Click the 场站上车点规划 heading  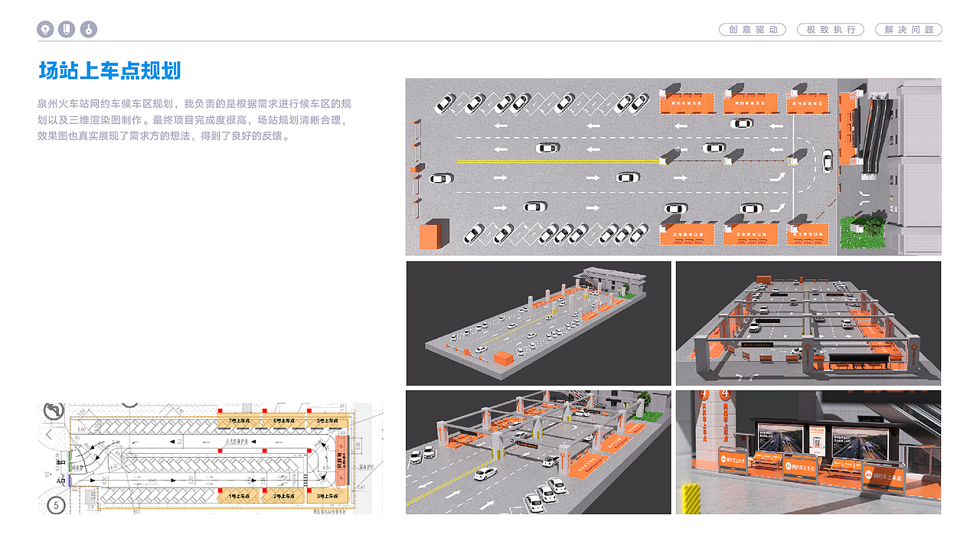tap(109, 71)
